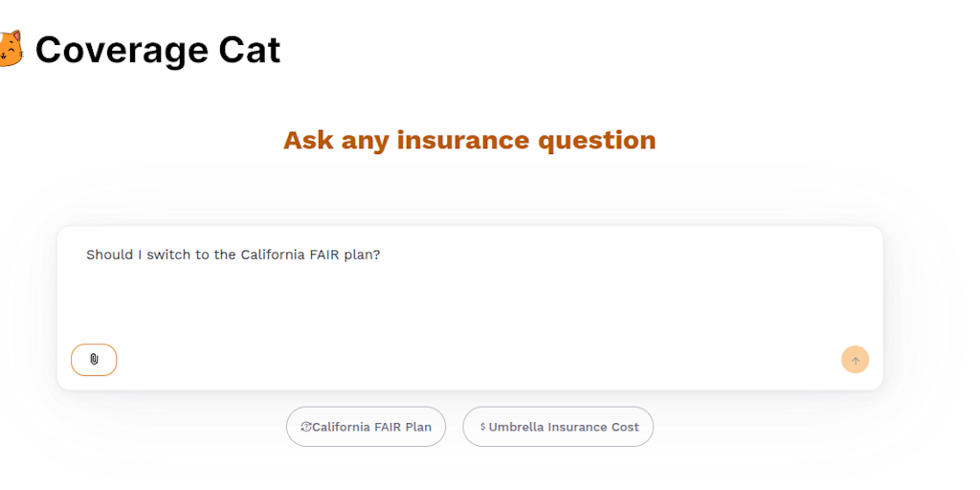Click the dollar icon in the Umbrella chip
This screenshot has width=980, height=490.
tap(482, 427)
